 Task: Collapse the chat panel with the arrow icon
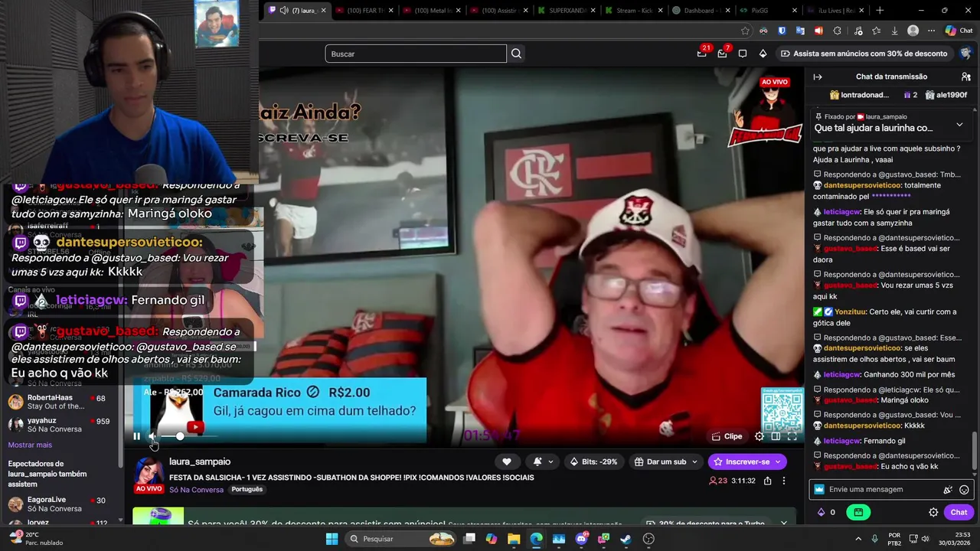[818, 77]
